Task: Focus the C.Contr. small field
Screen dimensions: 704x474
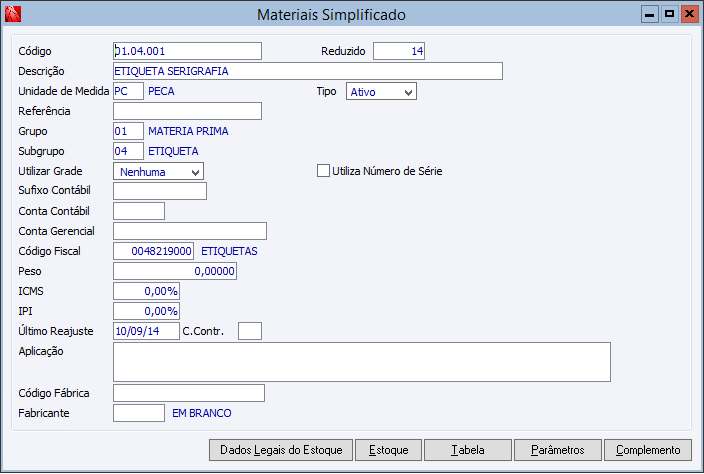Action: click(x=250, y=331)
